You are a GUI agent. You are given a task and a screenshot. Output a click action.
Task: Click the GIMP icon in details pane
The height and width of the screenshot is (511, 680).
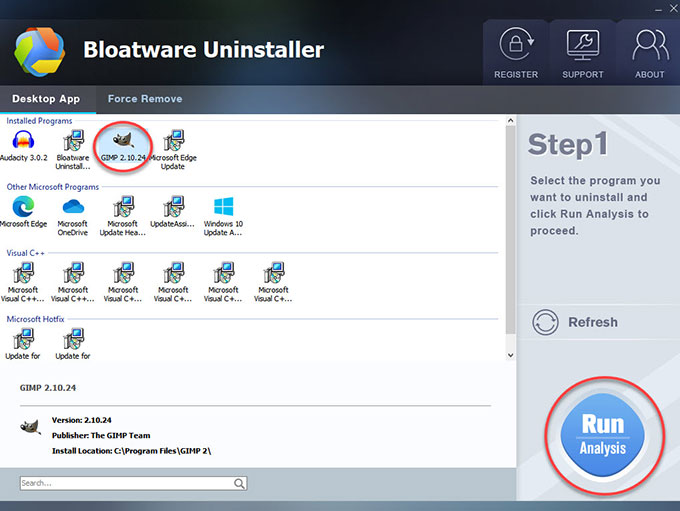point(30,427)
